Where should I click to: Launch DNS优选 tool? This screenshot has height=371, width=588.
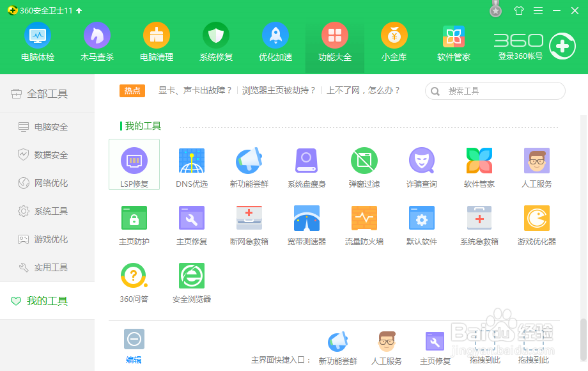pyautogui.click(x=192, y=168)
